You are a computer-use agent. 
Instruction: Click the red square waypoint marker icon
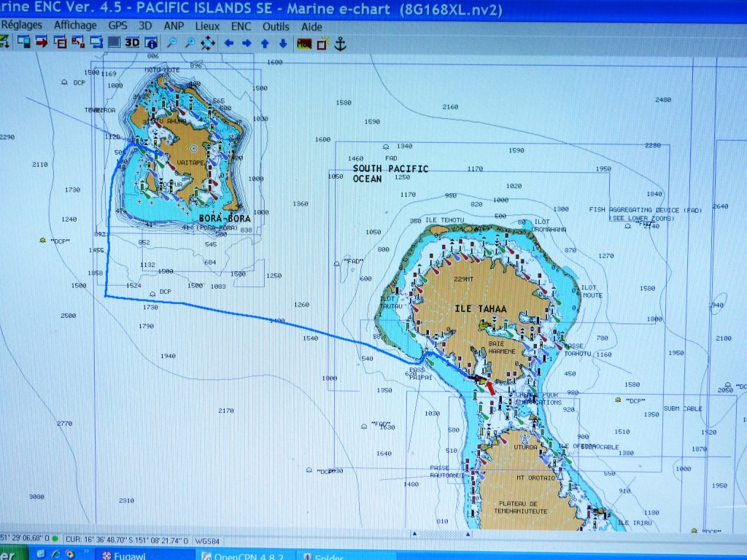click(x=323, y=44)
